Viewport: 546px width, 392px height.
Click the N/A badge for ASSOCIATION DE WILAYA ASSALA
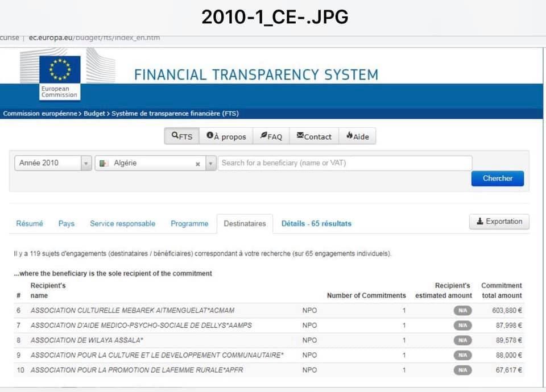click(x=462, y=340)
